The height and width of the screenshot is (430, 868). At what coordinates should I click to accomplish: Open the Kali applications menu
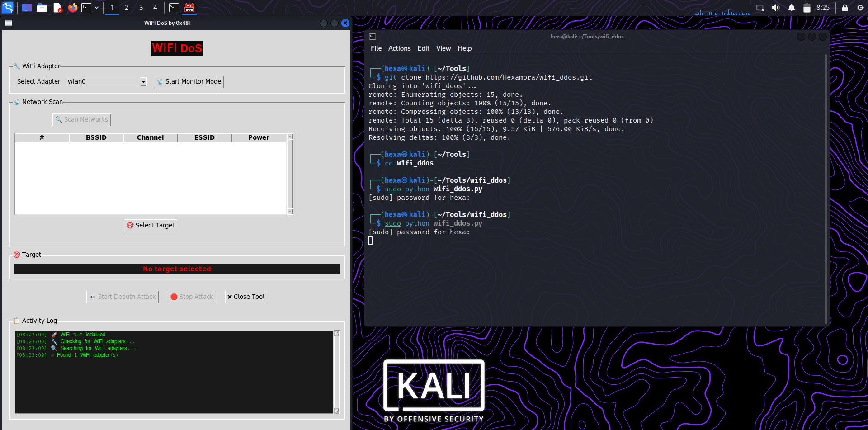[x=8, y=7]
